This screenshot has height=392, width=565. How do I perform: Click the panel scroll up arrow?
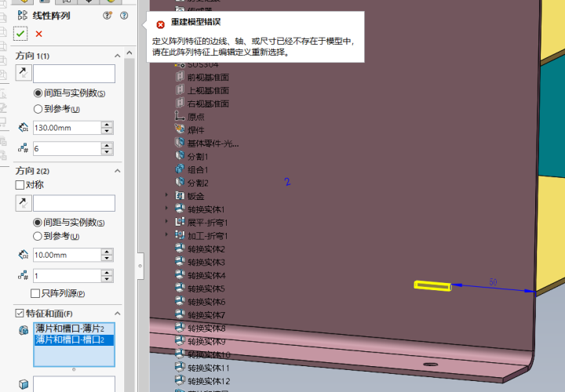(129, 53)
